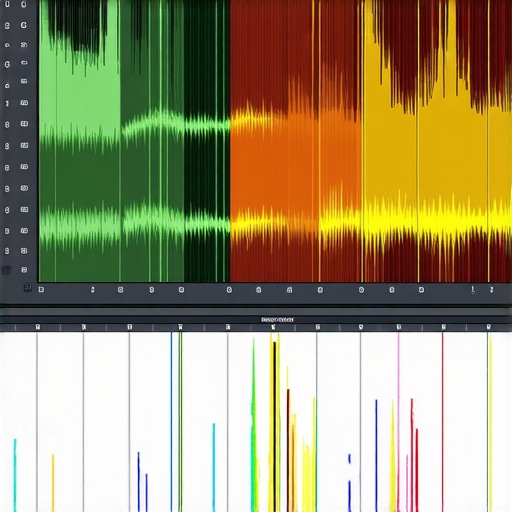Select the orange waveform section
The width and height of the screenshot is (512, 512).
tap(296, 141)
